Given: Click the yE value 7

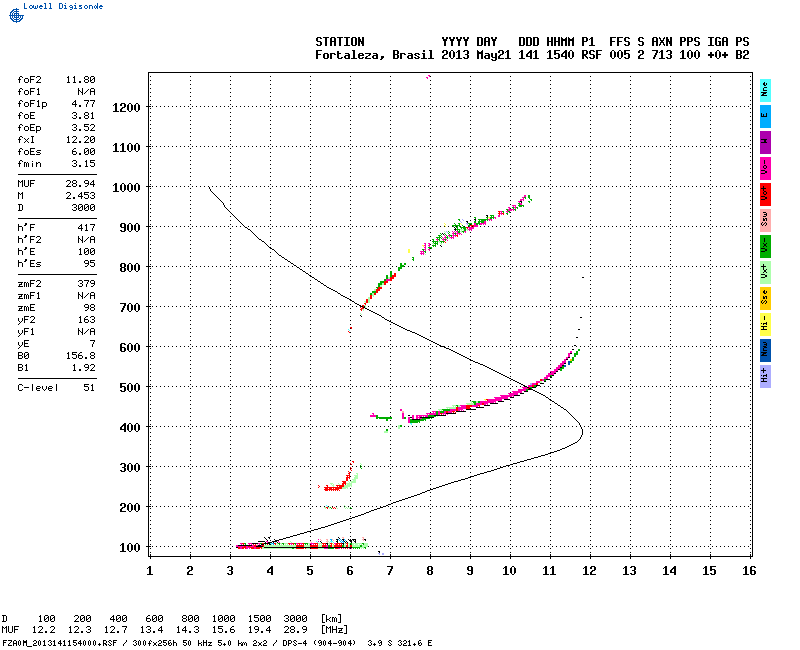Looking at the screenshot, I should coord(92,344).
